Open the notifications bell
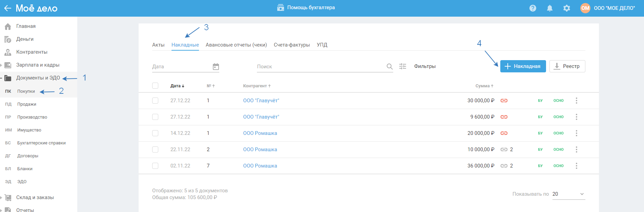The width and height of the screenshot is (644, 212). [x=550, y=8]
